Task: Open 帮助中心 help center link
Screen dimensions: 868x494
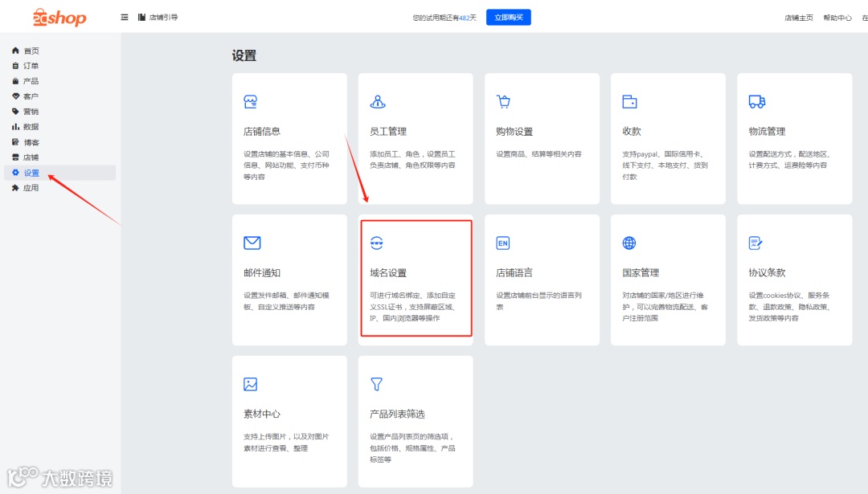Action: (x=837, y=17)
